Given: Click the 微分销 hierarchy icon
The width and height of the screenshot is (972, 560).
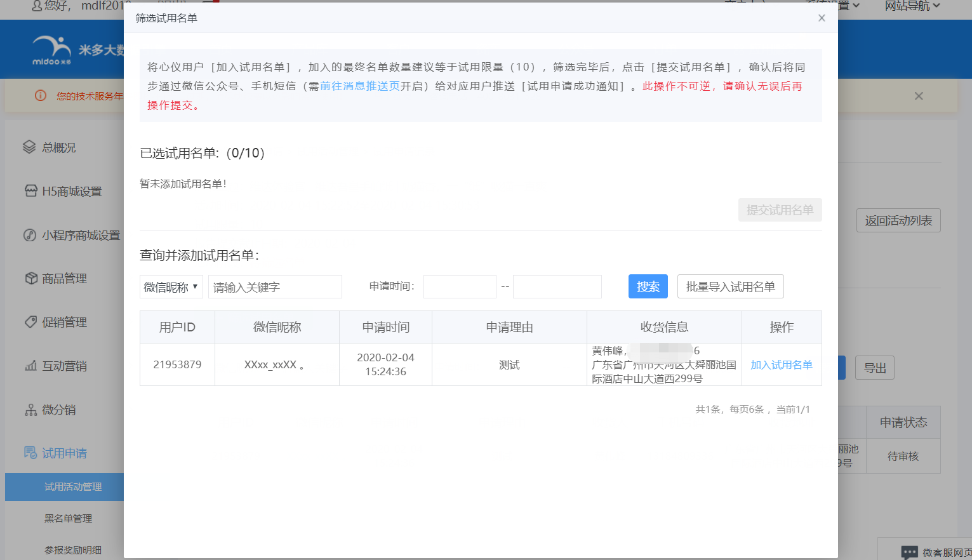Looking at the screenshot, I should 30,410.
